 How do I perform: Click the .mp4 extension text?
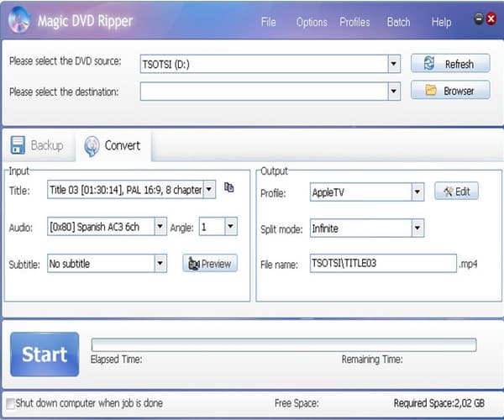click(x=468, y=264)
